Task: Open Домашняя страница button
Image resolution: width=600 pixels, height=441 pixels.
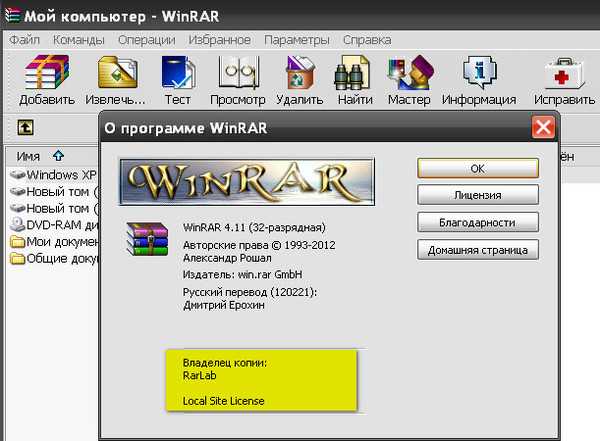Action: (x=478, y=250)
